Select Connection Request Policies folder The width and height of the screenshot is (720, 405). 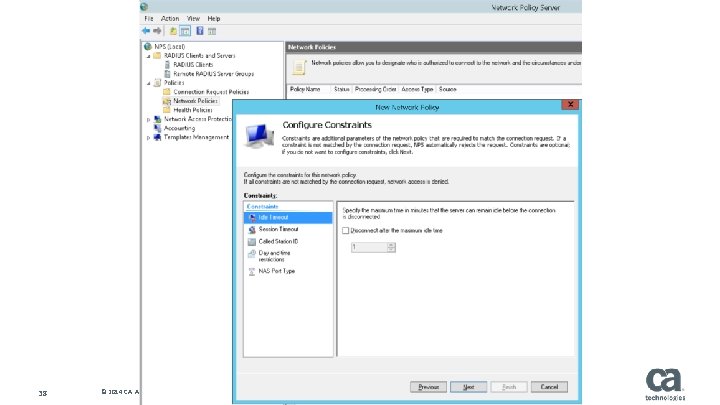pos(211,92)
